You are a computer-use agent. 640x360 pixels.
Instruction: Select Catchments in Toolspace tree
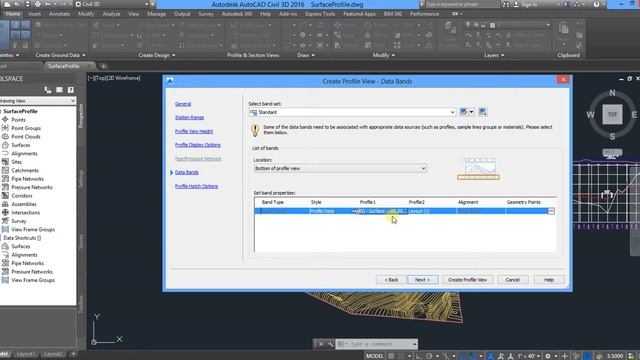(25, 171)
